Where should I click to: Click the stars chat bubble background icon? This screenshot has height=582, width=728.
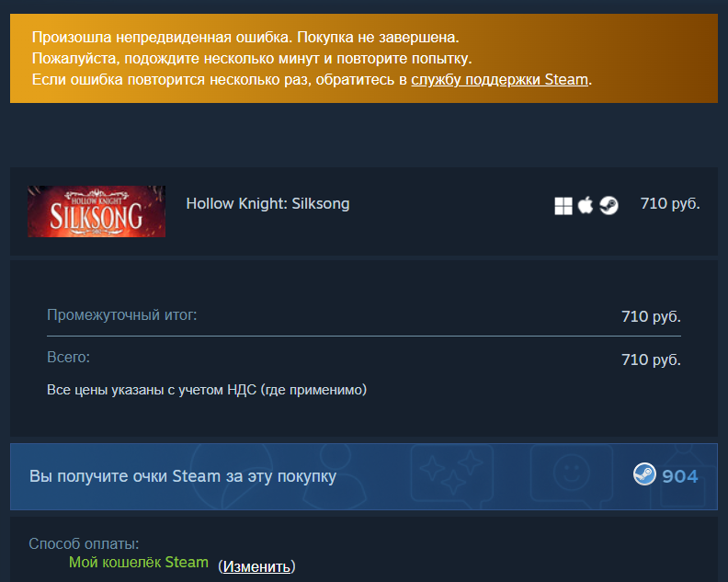(451, 474)
